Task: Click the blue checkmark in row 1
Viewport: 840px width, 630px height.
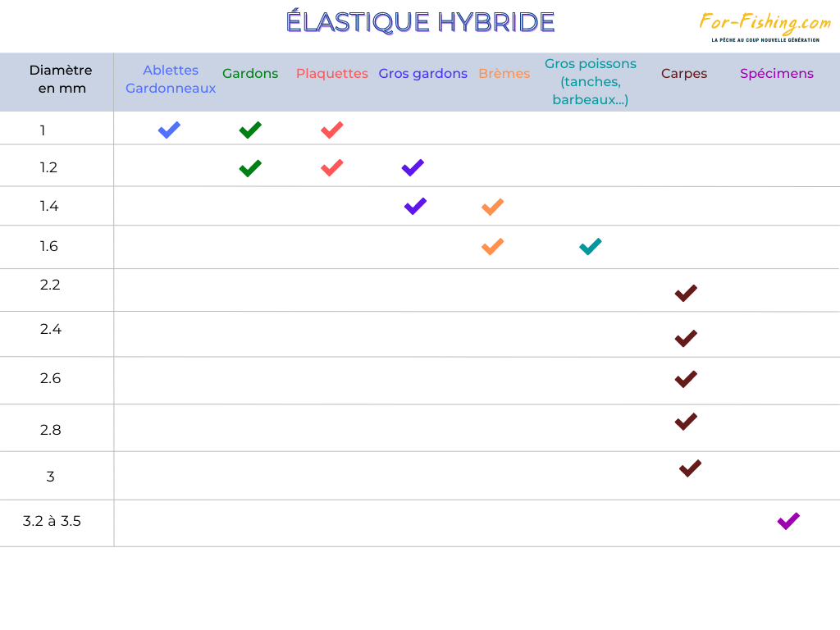Action: coord(169,130)
